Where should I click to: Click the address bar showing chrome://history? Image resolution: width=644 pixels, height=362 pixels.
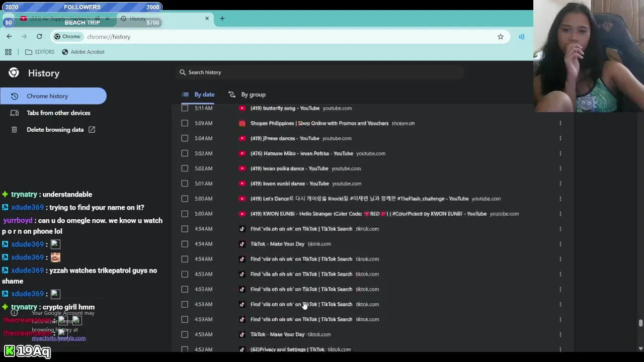click(282, 37)
